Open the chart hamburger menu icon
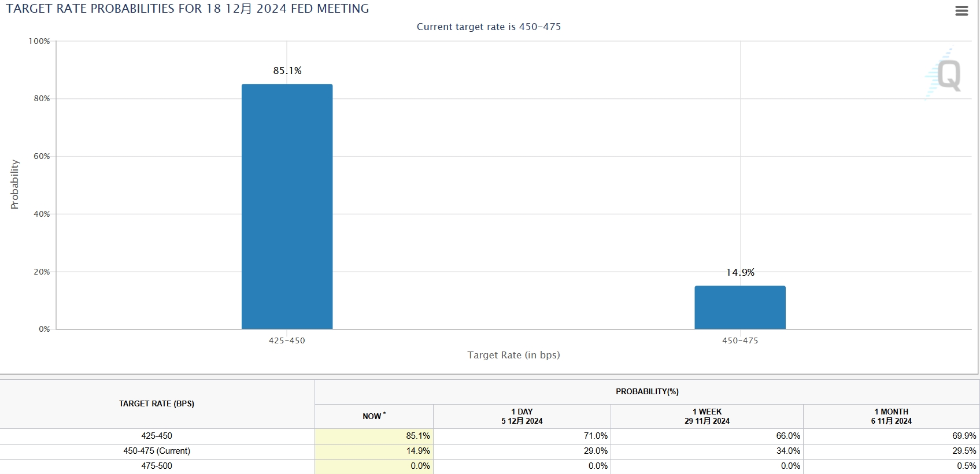The height and width of the screenshot is (474, 980). 961,11
